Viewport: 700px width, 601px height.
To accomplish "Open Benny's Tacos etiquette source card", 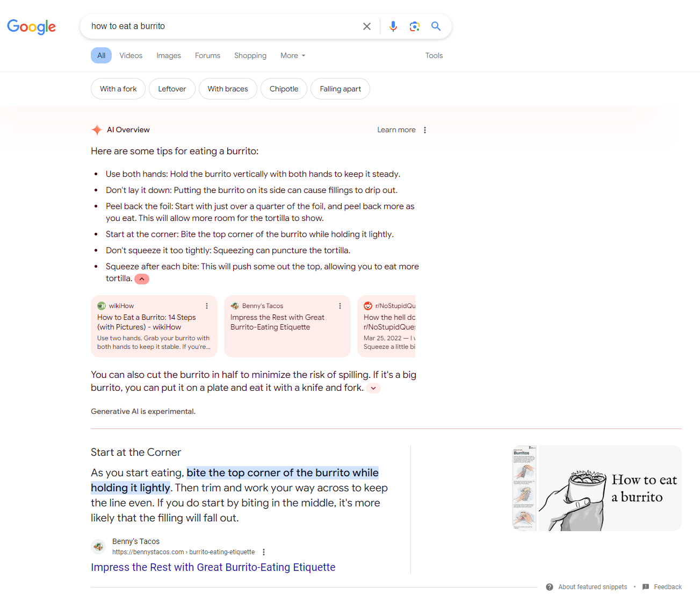I will [287, 326].
